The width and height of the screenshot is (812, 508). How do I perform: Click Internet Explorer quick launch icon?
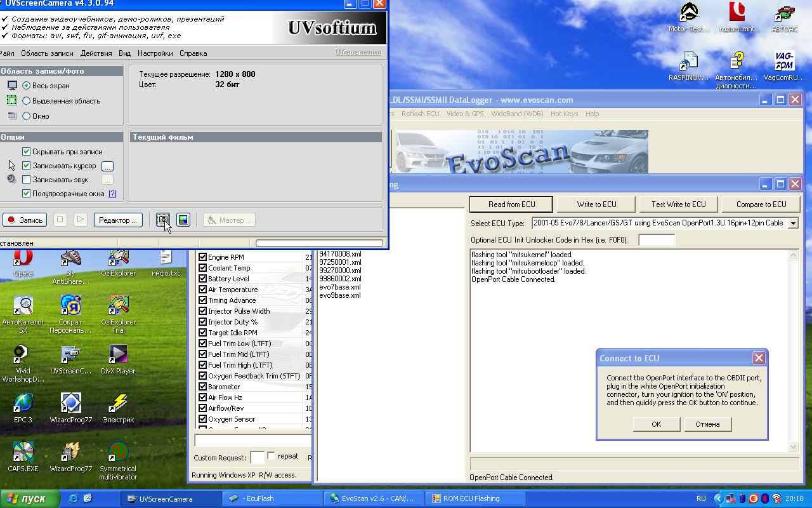tap(74, 498)
